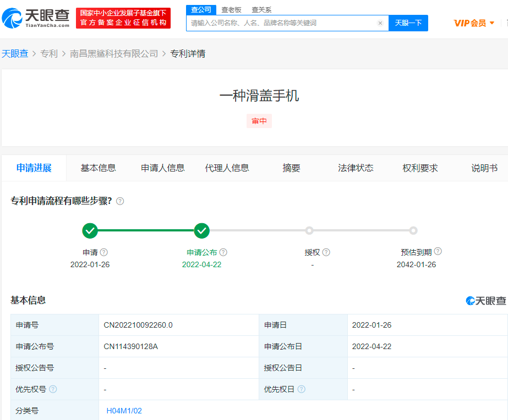
Task: Select the 查关系 search tab
Action: point(261,10)
